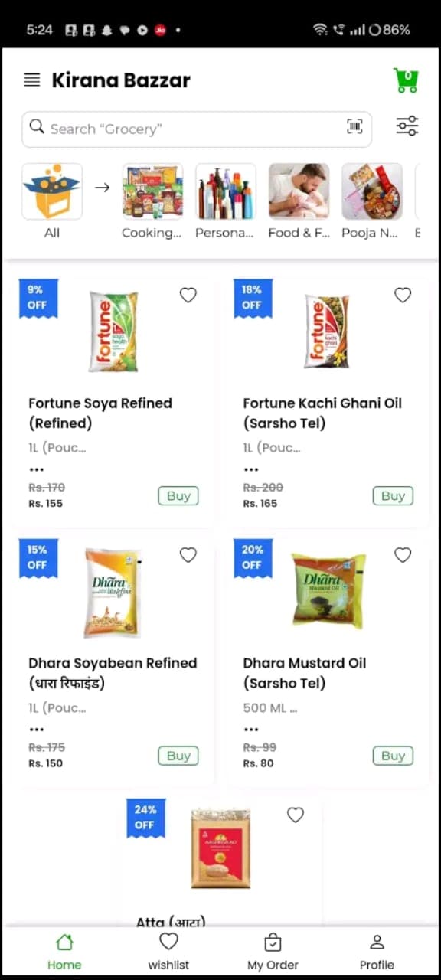Open the My Order bag icon
The image size is (441, 980).
coord(273,942)
